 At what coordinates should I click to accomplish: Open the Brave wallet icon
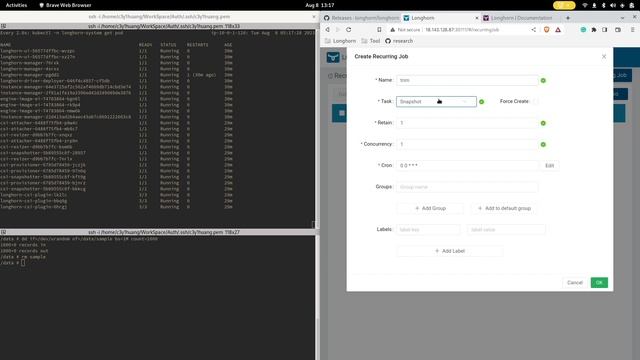coord(618,30)
